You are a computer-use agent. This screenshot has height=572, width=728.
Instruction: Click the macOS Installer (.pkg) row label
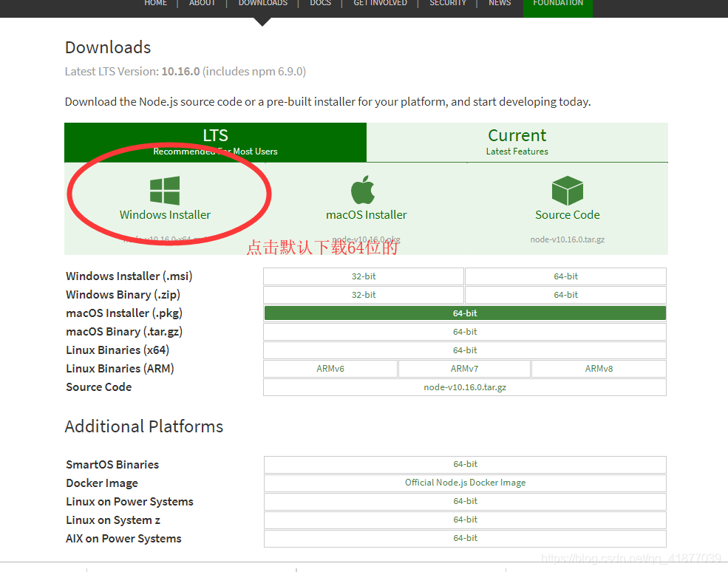[x=124, y=313]
